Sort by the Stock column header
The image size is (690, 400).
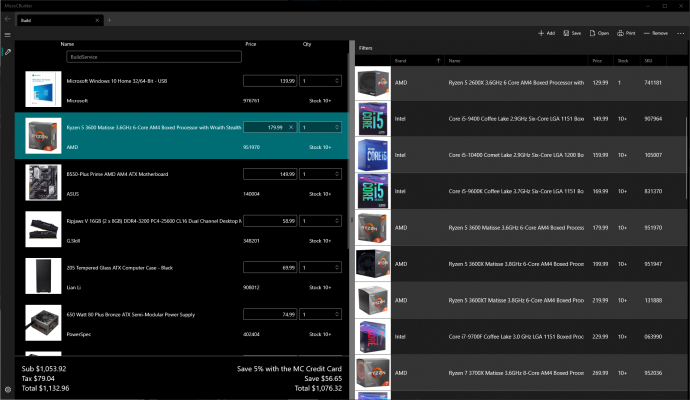[627, 61]
